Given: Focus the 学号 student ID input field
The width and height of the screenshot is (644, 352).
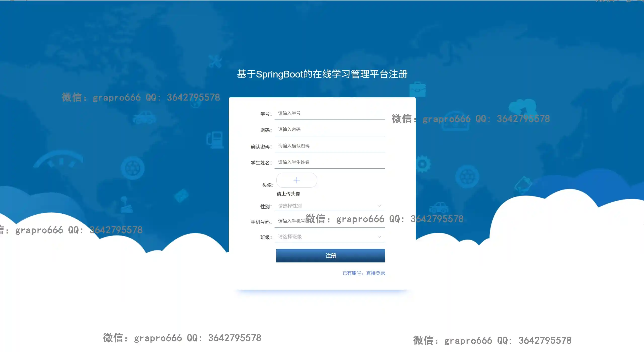Looking at the screenshot, I should tap(330, 113).
